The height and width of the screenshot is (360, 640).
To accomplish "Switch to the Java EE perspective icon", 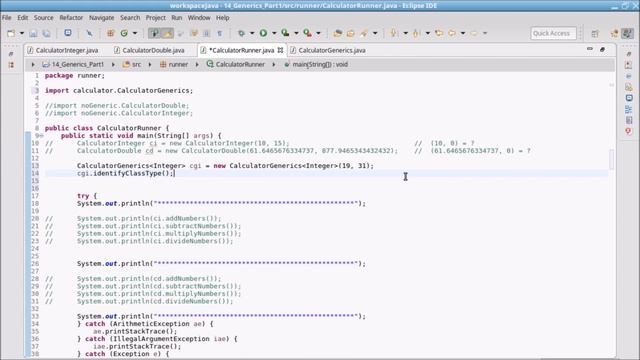I will pos(614,33).
